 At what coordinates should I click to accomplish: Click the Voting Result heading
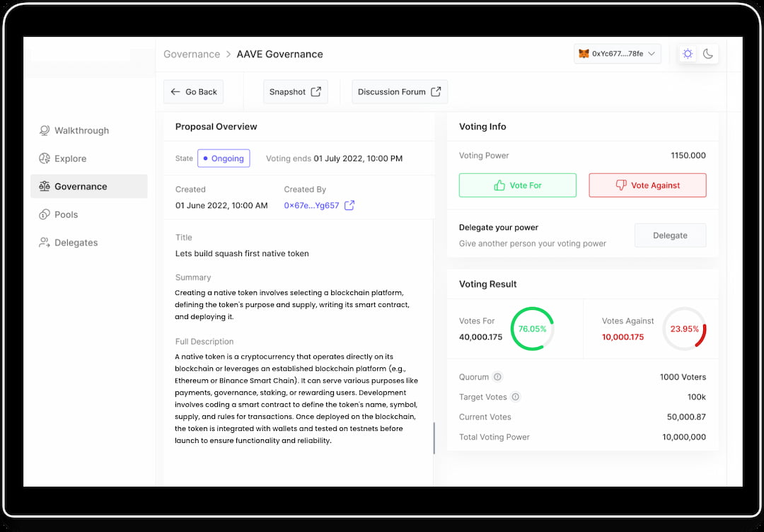click(487, 284)
